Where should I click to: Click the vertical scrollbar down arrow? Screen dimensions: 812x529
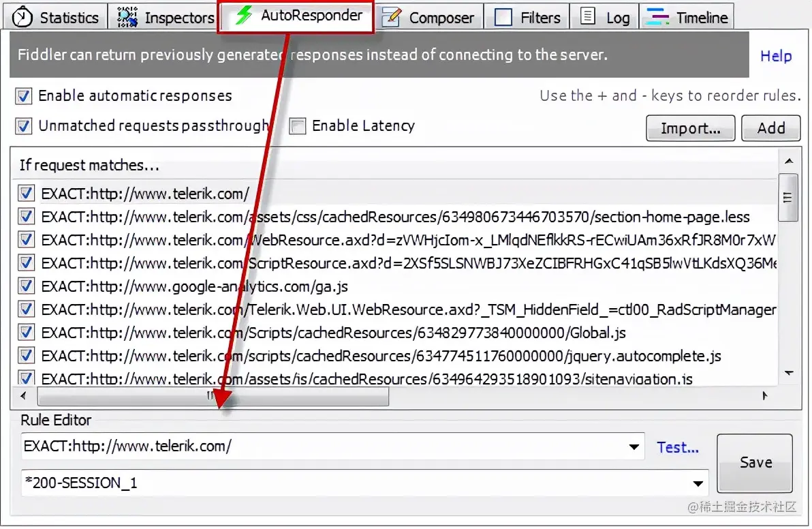point(789,373)
